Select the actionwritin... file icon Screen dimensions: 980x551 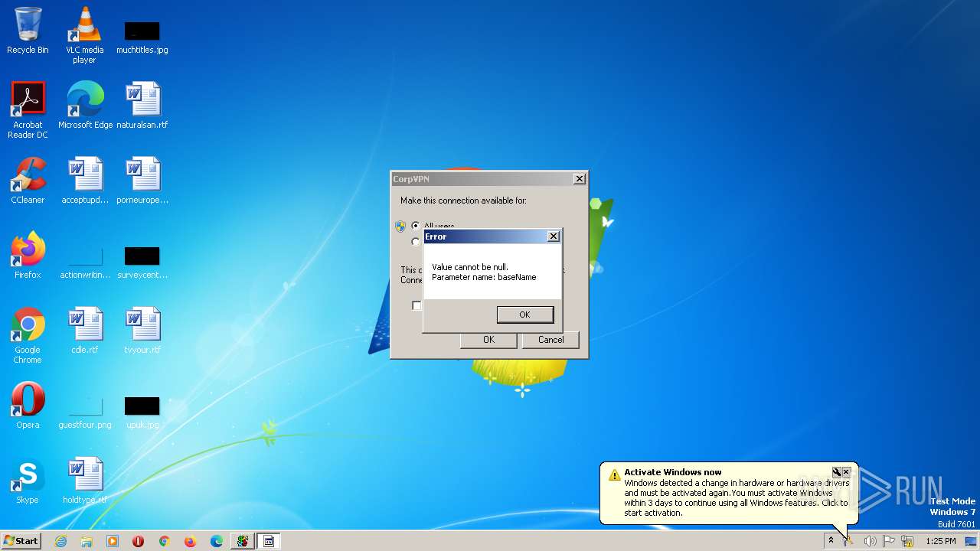pos(85,262)
